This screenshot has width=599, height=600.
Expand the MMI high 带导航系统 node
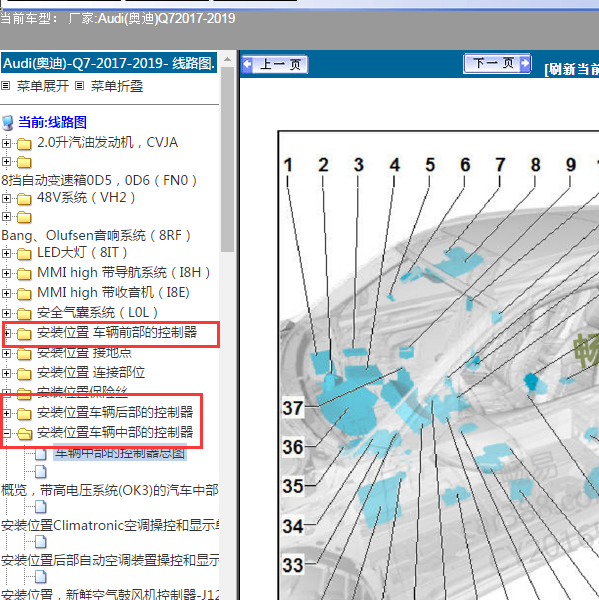(6, 273)
